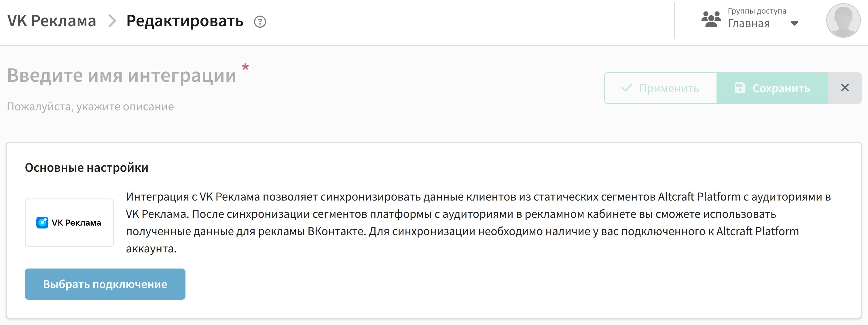Expand the Группы доступа dropdown arrow

pyautogui.click(x=794, y=23)
